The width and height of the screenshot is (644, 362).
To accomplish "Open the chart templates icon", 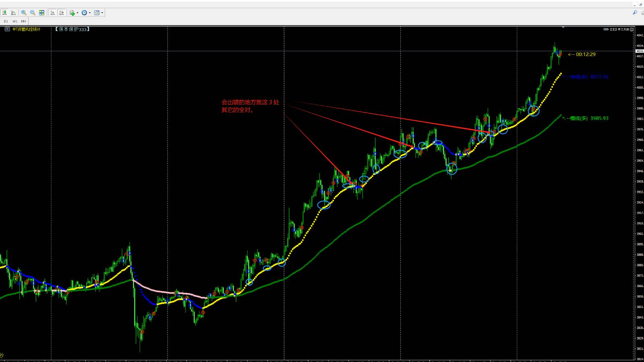I will coord(97,13).
